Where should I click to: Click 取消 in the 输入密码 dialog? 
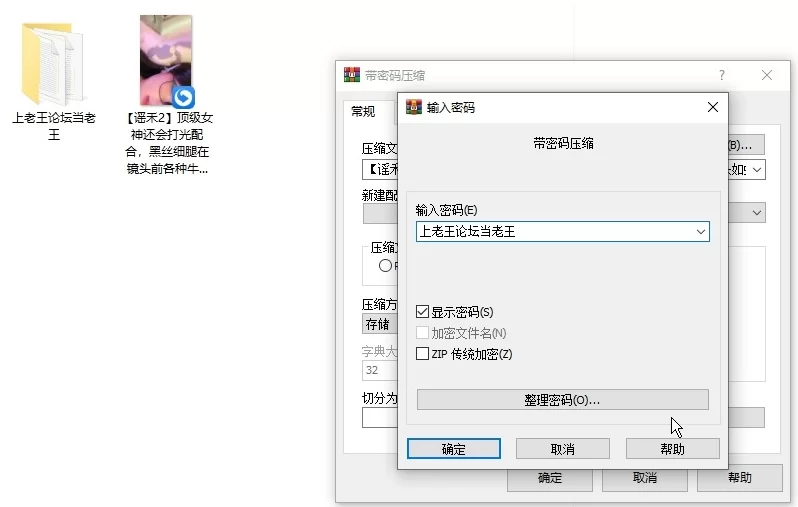(563, 448)
